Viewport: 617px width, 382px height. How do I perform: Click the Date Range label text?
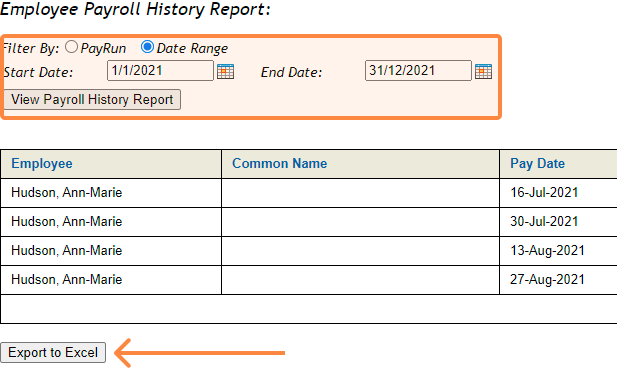192,48
